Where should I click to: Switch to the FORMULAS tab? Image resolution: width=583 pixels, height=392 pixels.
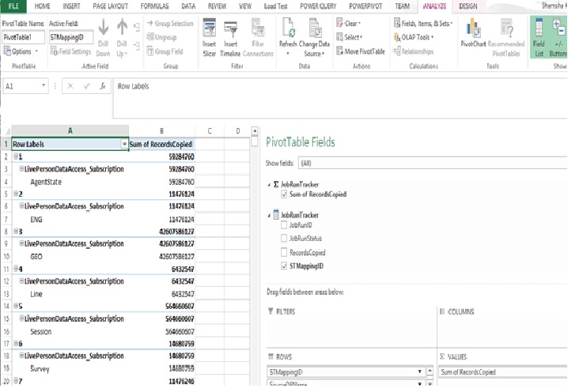(154, 6)
